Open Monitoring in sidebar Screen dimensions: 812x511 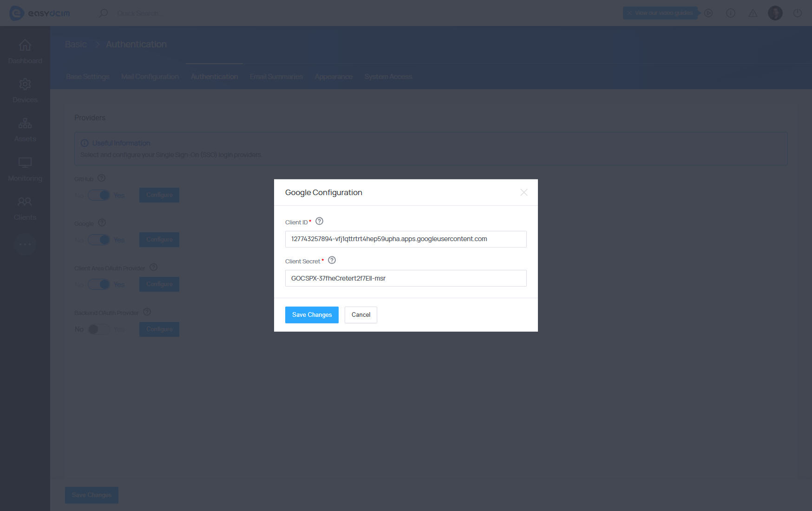pyautogui.click(x=25, y=169)
